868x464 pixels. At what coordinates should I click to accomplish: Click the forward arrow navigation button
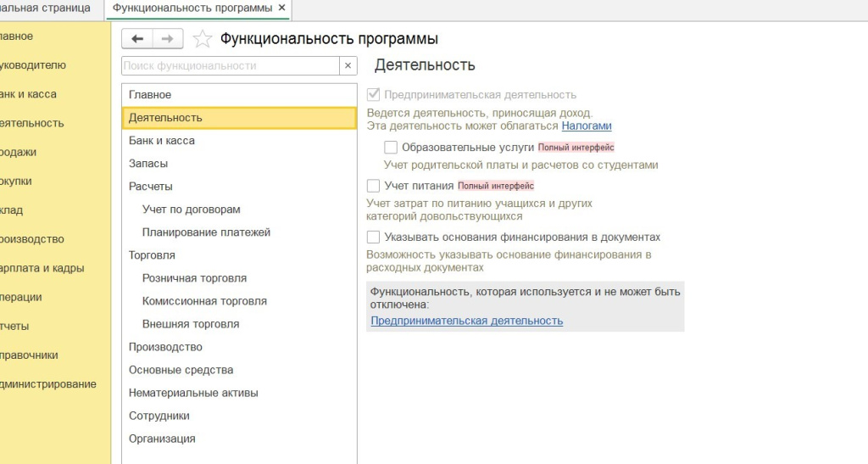point(167,39)
